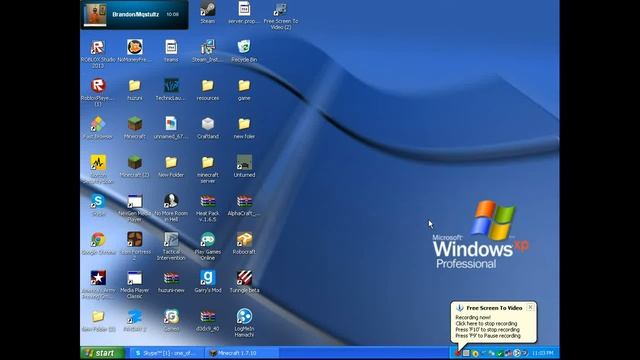
Task: Select the Unturned shortcut
Action: tap(244, 166)
